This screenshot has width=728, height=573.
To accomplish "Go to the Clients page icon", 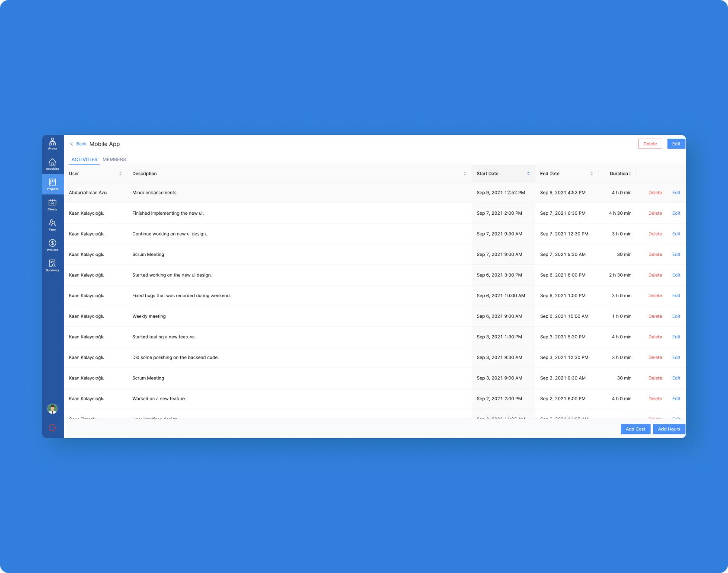I will coord(52,204).
